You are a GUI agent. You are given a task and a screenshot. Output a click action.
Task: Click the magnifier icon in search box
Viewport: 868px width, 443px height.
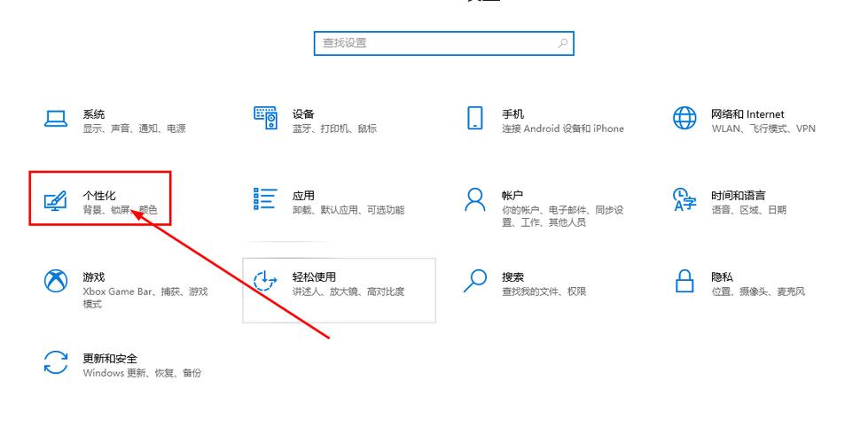pos(562,43)
